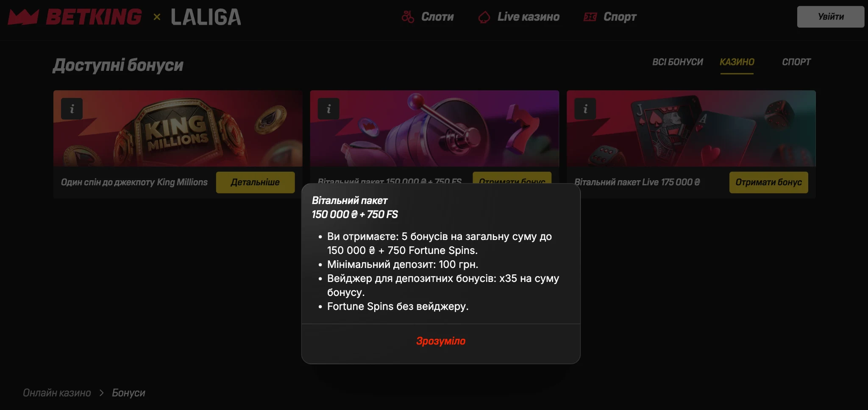Open info icon on slot machine card
Screen dimensions: 868x410
[328, 109]
